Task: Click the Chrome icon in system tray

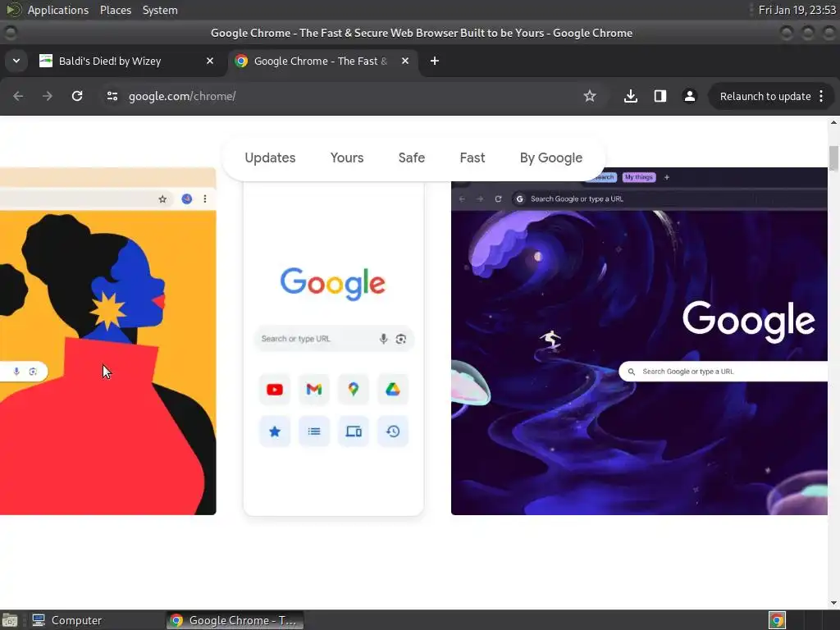Action: pyautogui.click(x=777, y=620)
